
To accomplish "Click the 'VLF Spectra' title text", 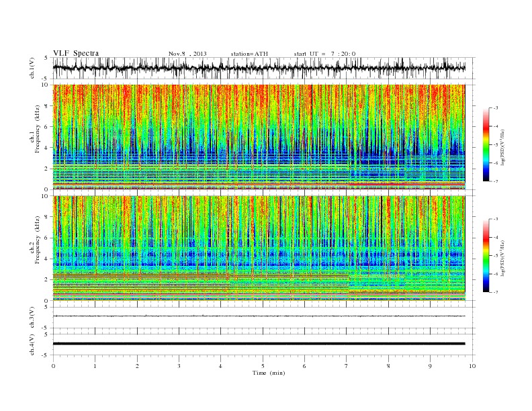I will [x=76, y=53].
